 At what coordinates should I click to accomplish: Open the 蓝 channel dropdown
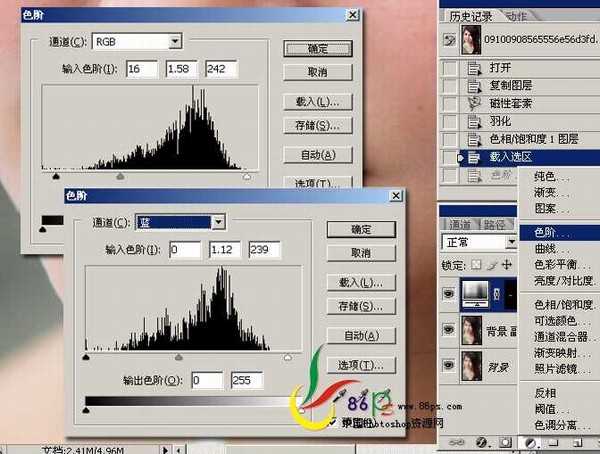point(219,222)
